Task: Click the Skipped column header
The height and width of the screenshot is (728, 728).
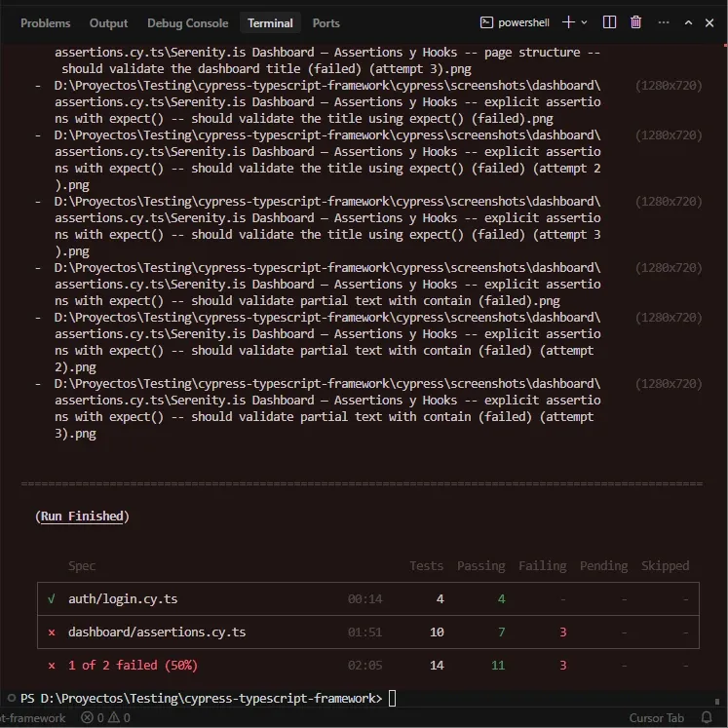Action: coord(665,565)
